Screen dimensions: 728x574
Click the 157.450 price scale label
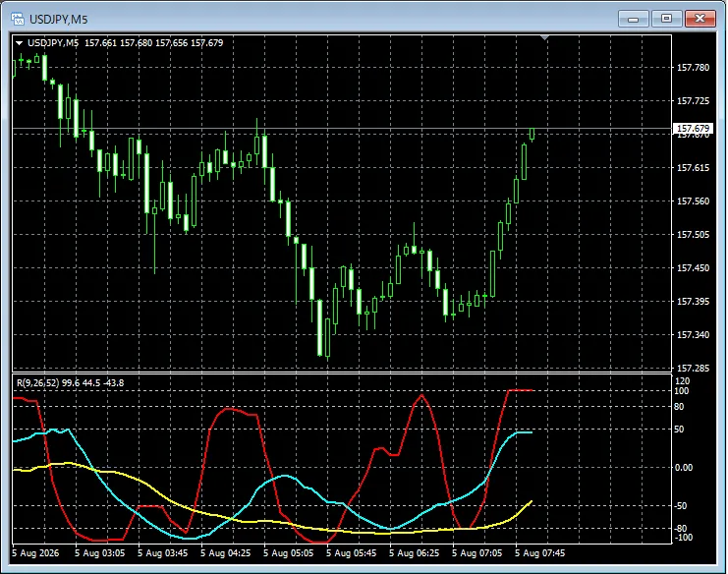[693, 268]
